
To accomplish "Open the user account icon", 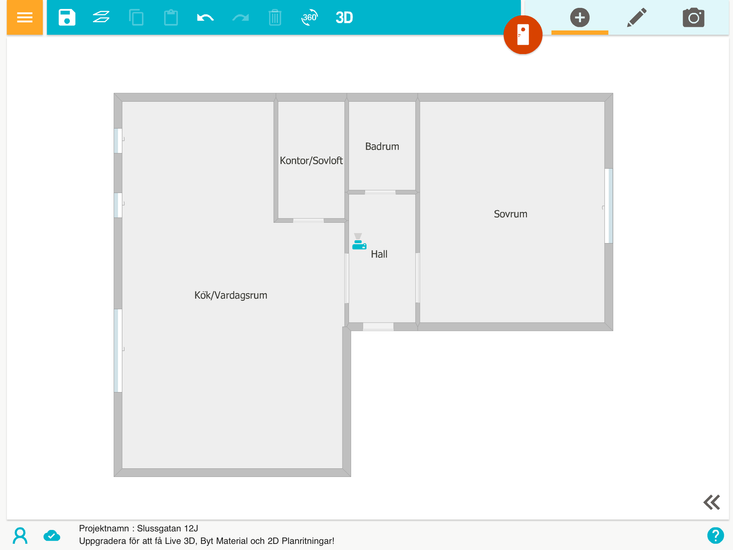I will click(20, 535).
